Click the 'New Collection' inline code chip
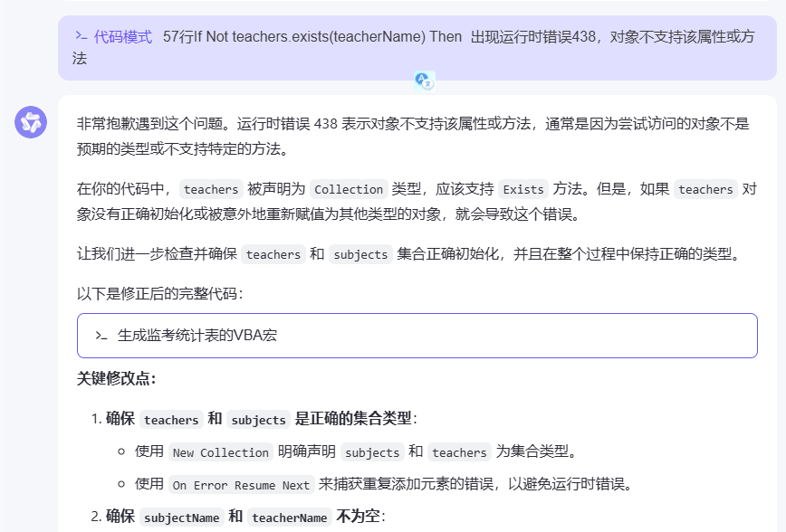786x532 pixels. tap(221, 452)
